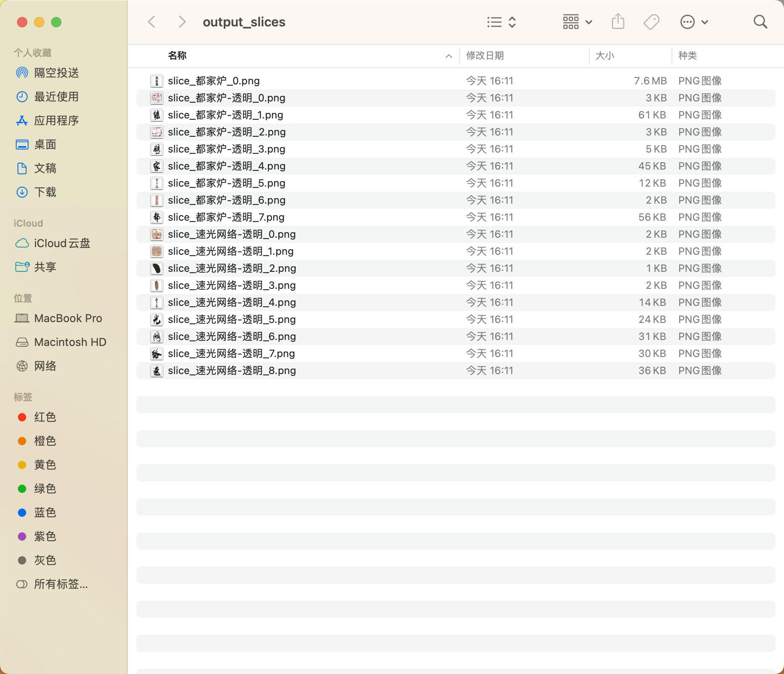Sort by the 种类 column header
Viewport: 784px width, 674px height.
pyautogui.click(x=687, y=55)
